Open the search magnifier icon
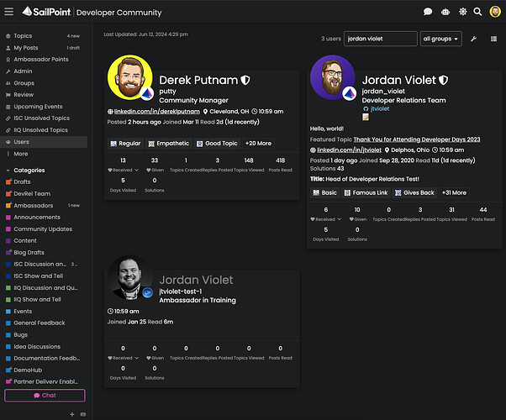This screenshot has width=506, height=420. (477, 12)
